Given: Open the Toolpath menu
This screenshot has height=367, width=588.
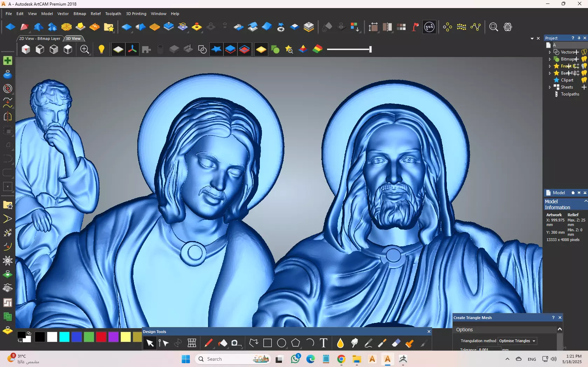Looking at the screenshot, I should click(x=113, y=14).
